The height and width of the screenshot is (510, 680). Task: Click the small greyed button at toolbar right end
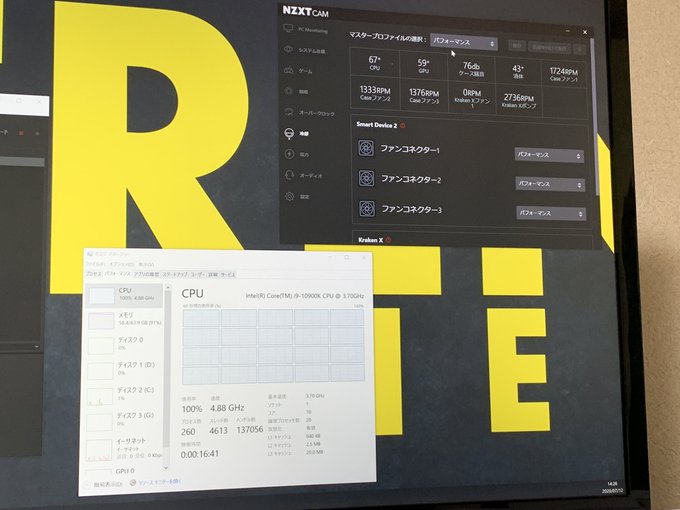579,49
